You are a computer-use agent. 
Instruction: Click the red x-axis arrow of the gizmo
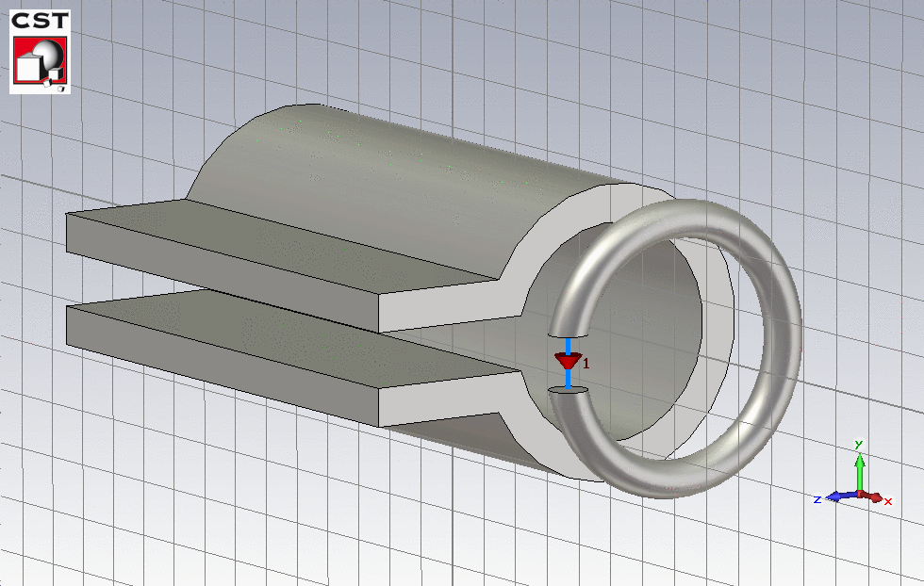point(874,497)
